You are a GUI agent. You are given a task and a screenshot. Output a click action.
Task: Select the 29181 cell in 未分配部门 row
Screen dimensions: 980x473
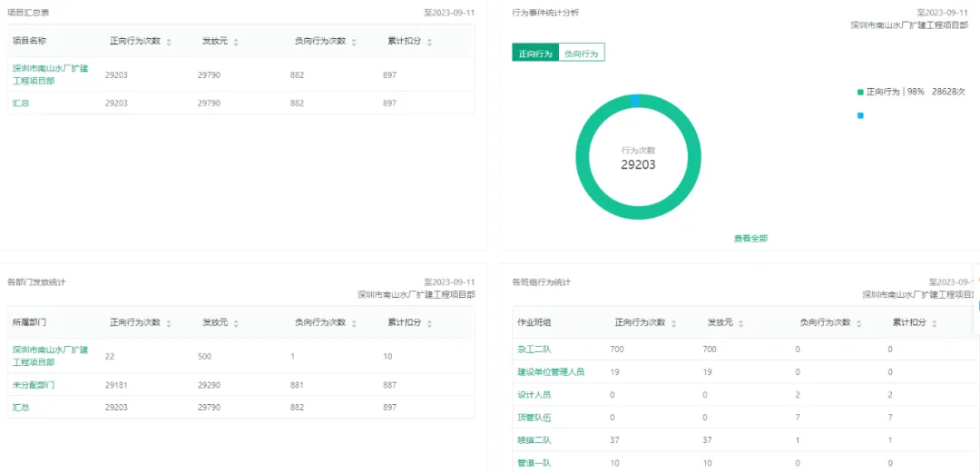pos(116,386)
